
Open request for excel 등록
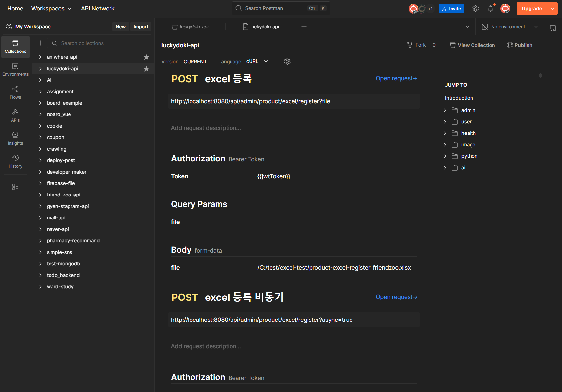click(x=396, y=78)
